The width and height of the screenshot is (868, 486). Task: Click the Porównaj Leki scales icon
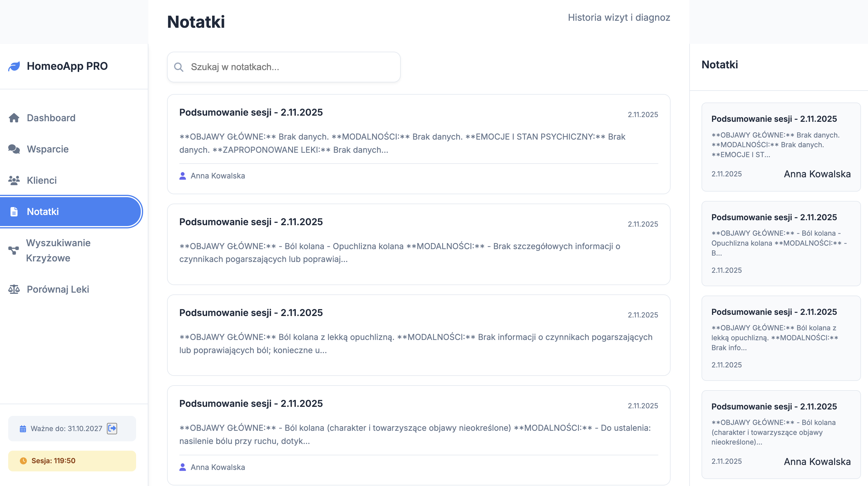tap(14, 289)
